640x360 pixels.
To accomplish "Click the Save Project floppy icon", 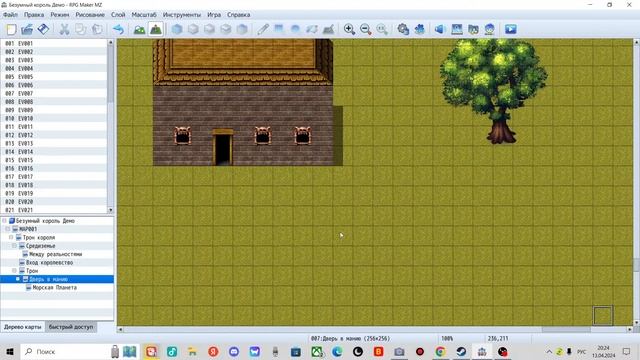I will (43, 29).
